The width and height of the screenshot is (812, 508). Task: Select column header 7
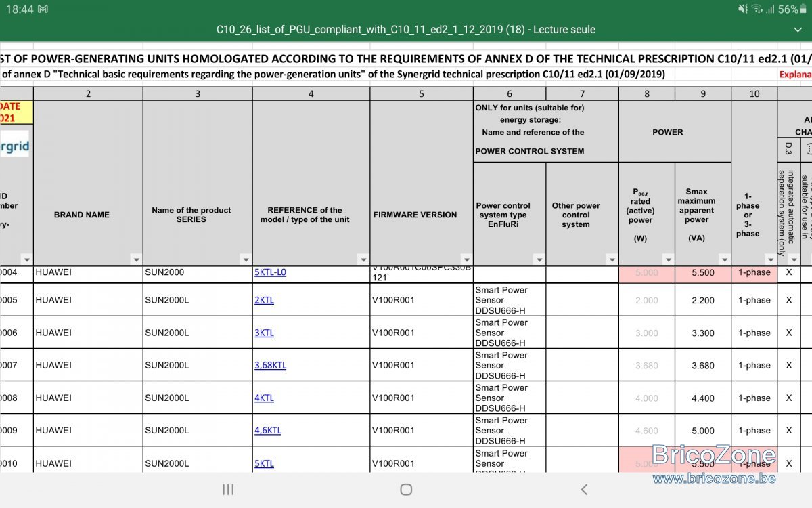(583, 93)
